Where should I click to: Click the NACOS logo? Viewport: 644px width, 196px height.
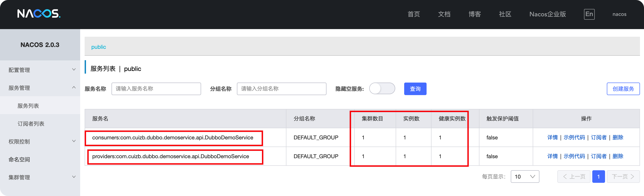39,13
